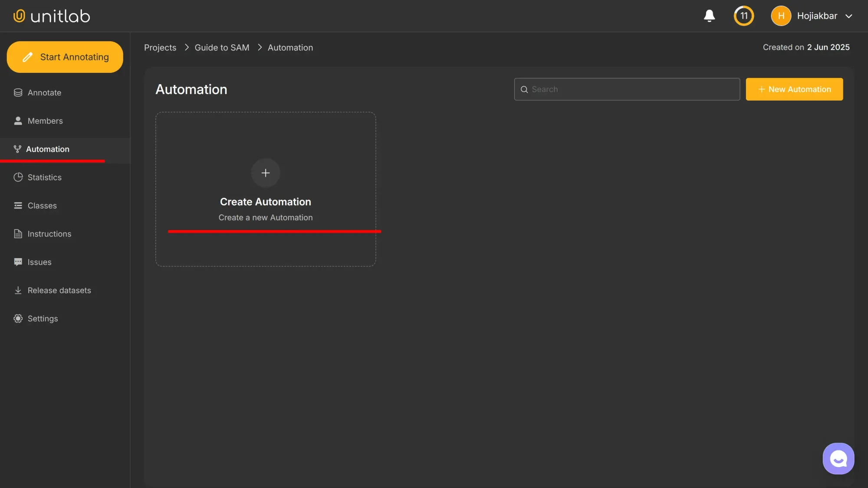Open the notifications bell
Viewport: 868px width, 488px height.
(709, 16)
